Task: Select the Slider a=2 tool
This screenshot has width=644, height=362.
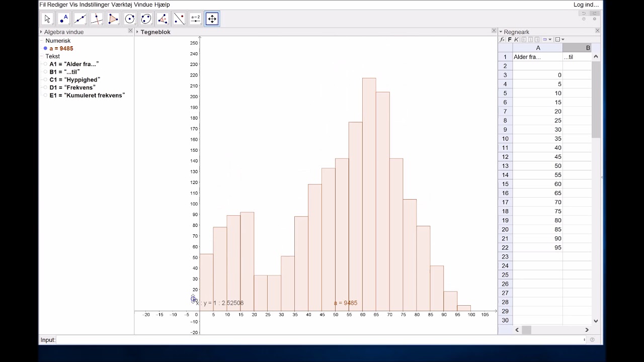Action: tap(196, 19)
